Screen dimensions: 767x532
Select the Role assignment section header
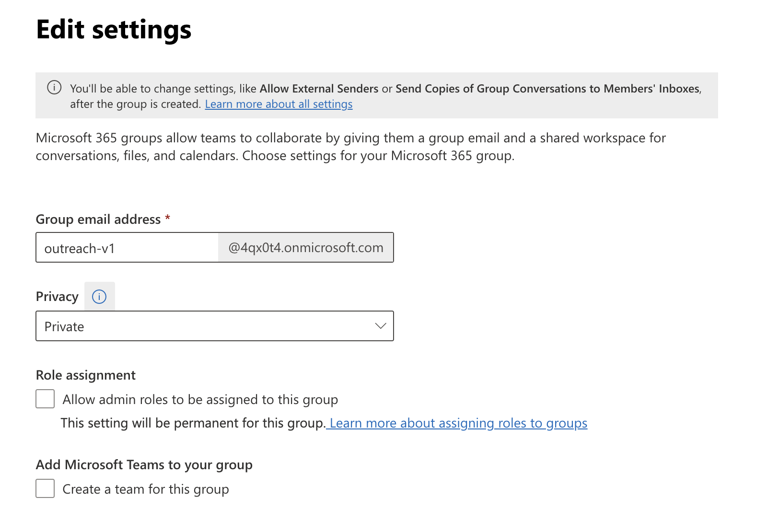[x=85, y=375]
